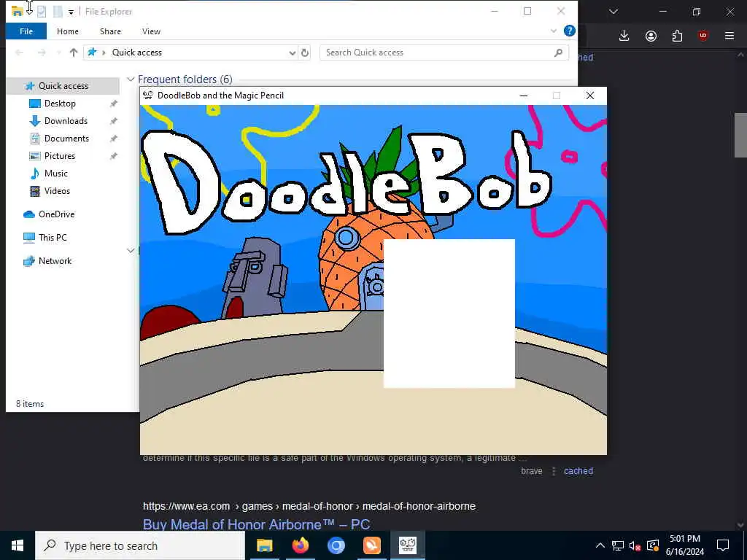Open the Share ribbon tab
747x560 pixels.
(110, 31)
